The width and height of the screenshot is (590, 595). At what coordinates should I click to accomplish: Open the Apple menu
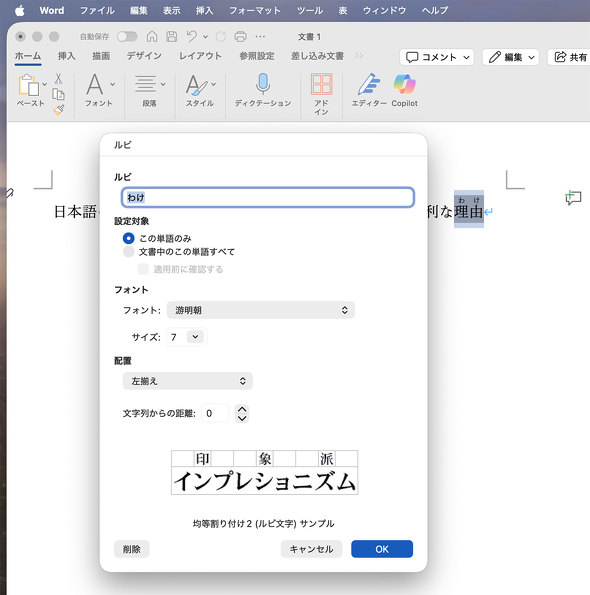[x=20, y=11]
